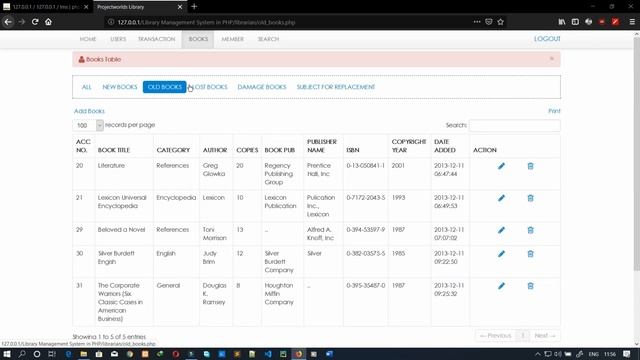The image size is (640, 360).
Task: Show ALL books tab
Action: [87, 87]
